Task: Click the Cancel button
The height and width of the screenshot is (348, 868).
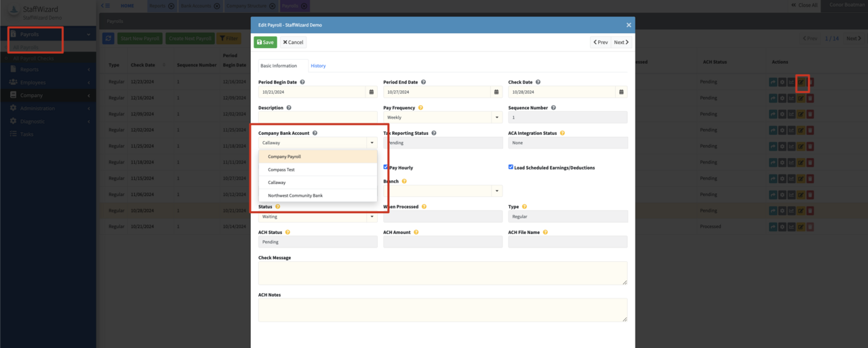Action: click(293, 42)
